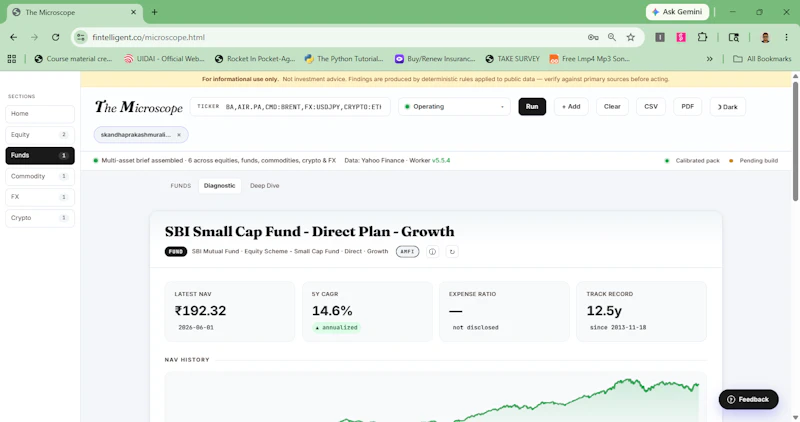
Task: View site information icon in address bar
Action: tap(81, 37)
